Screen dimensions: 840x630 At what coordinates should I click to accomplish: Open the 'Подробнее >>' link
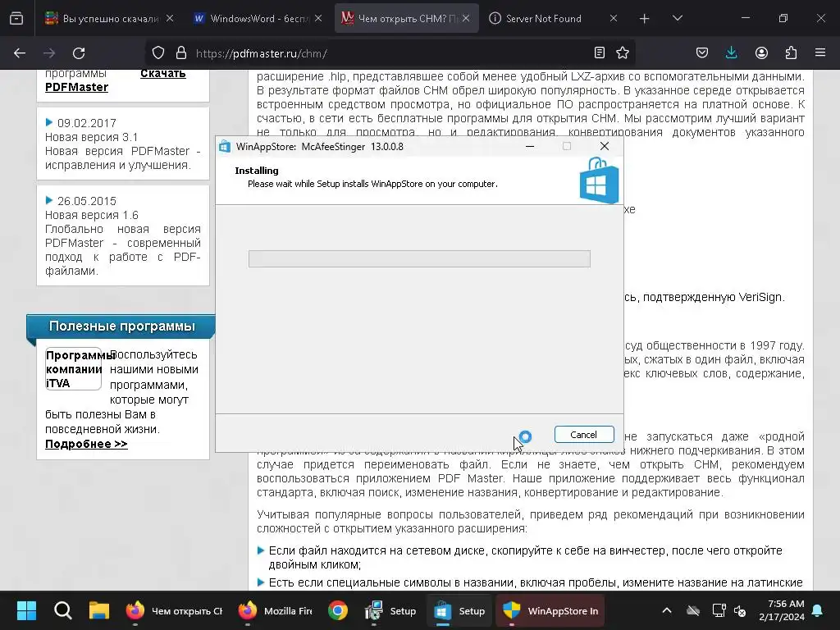click(x=86, y=444)
